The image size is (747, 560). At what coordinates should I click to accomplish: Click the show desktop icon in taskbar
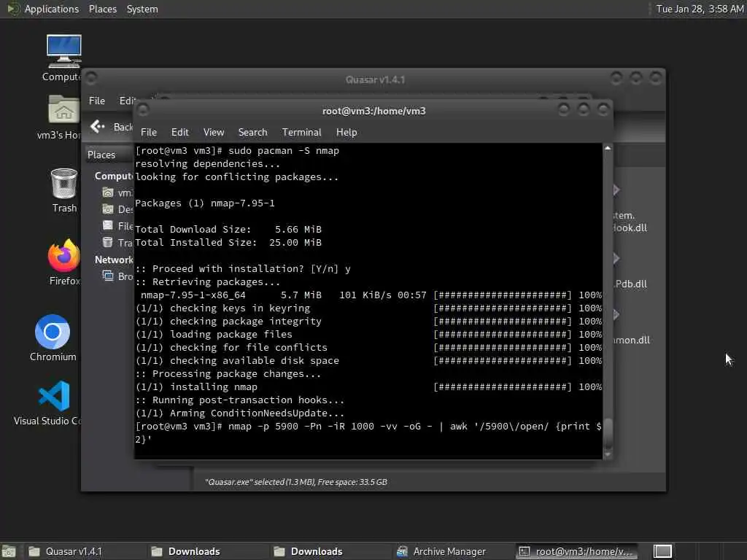9,551
